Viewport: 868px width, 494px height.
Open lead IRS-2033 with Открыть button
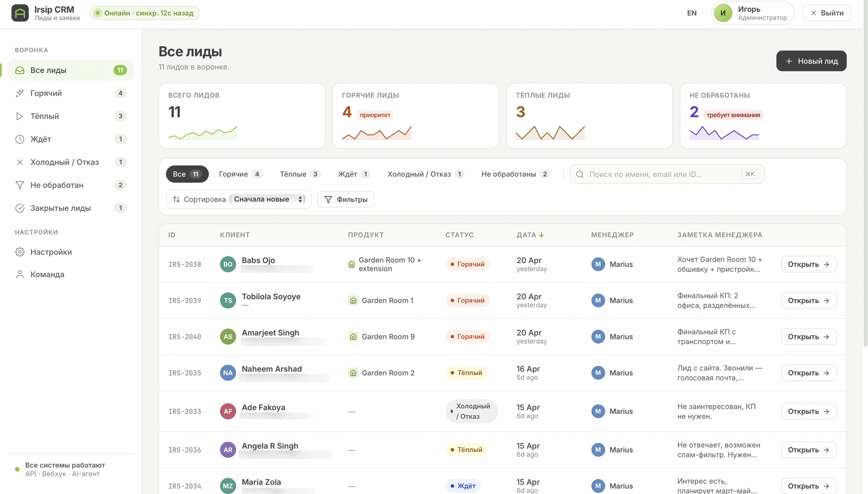point(809,411)
